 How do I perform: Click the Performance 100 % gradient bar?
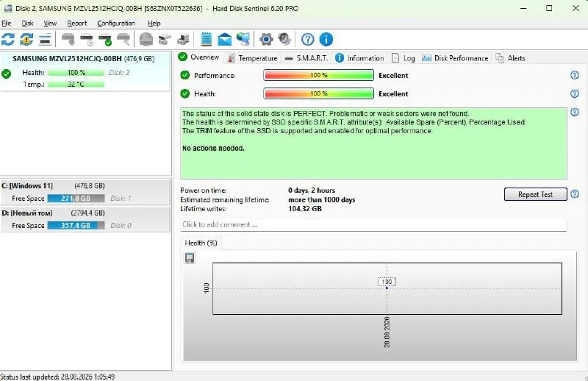point(319,75)
